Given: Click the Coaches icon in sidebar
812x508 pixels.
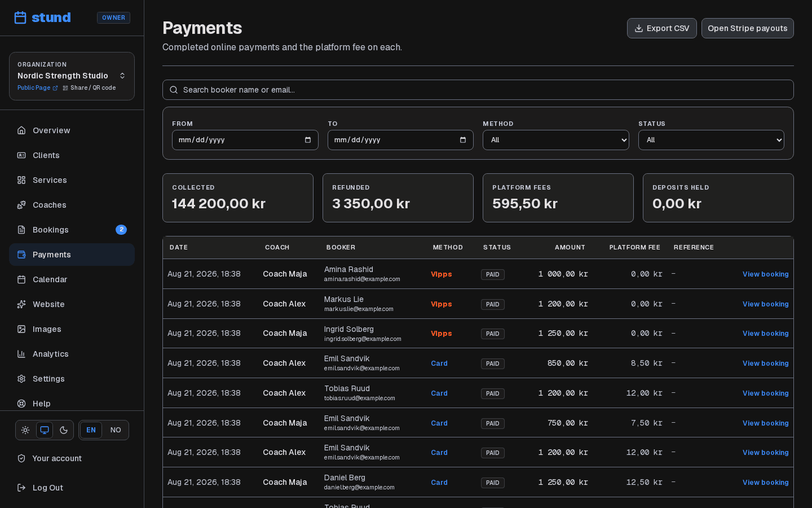Looking at the screenshot, I should click(21, 205).
